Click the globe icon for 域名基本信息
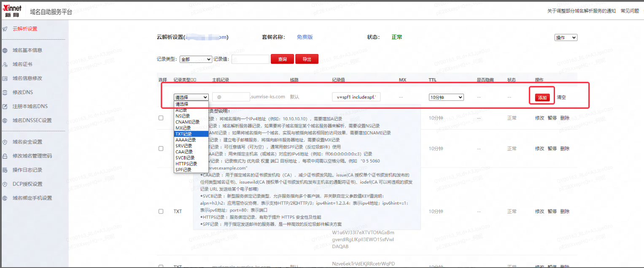Image resolution: width=644 pixels, height=268 pixels. [5, 50]
